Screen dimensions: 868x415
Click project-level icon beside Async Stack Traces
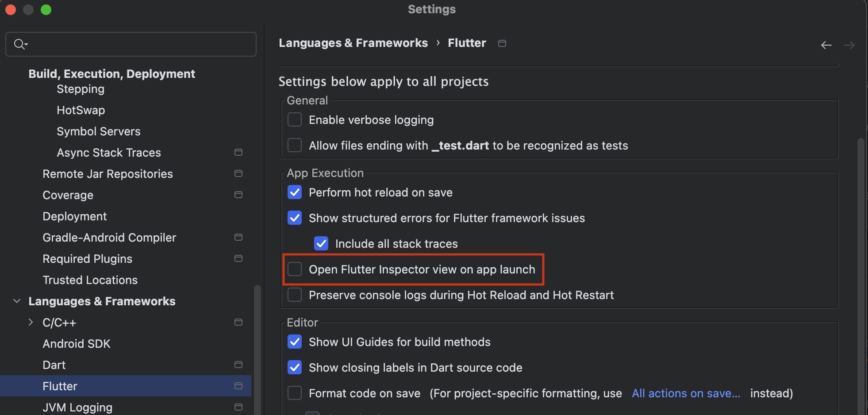pyautogui.click(x=238, y=153)
